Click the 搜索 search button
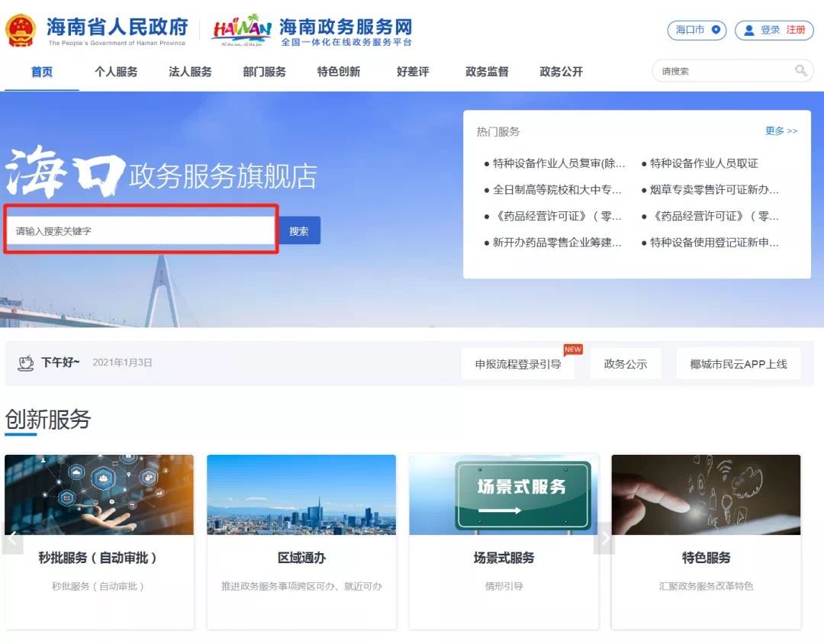Screen dimensions: 824x644 [299, 230]
